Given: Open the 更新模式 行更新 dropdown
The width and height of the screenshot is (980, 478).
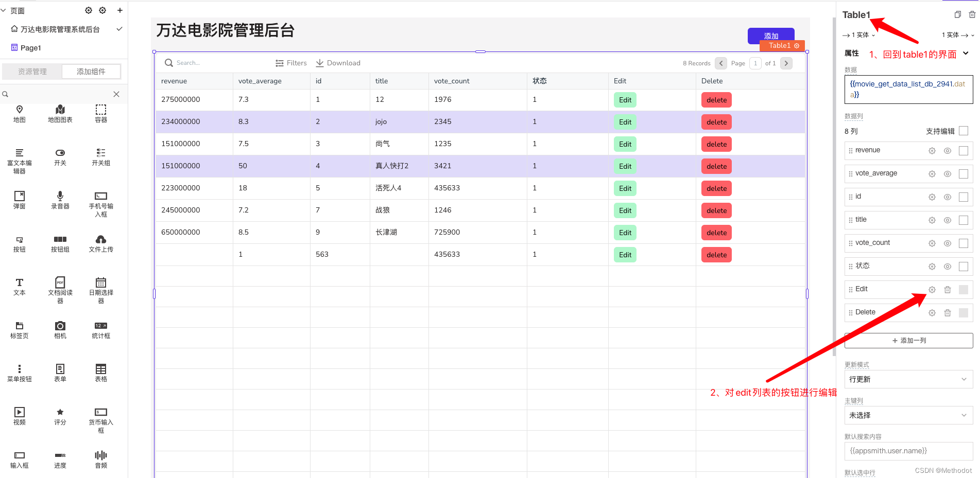Looking at the screenshot, I should [909, 379].
